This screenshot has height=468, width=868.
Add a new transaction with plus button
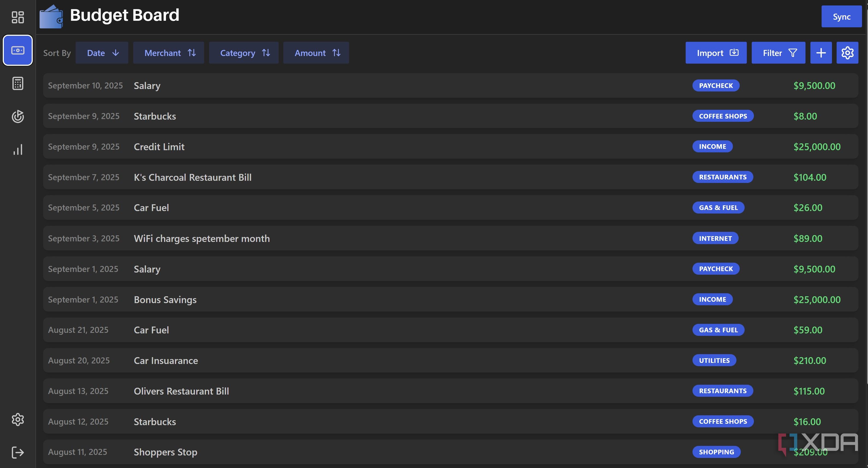click(821, 53)
